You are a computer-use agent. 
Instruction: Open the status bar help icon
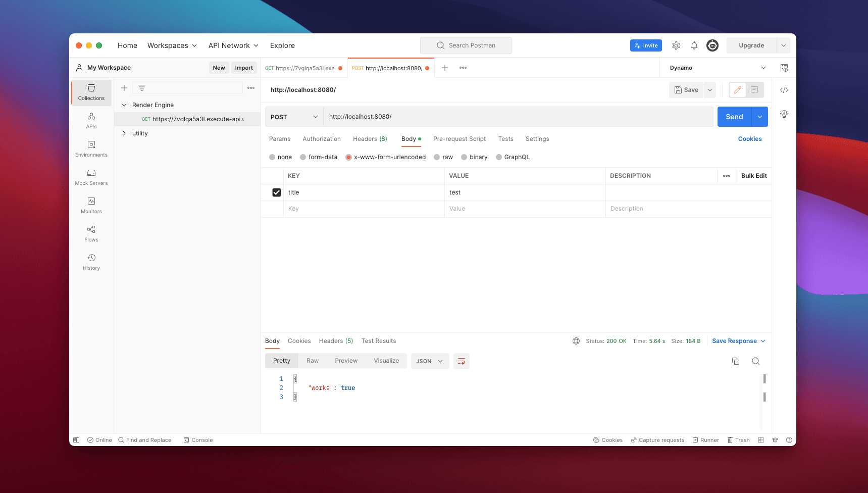click(789, 440)
